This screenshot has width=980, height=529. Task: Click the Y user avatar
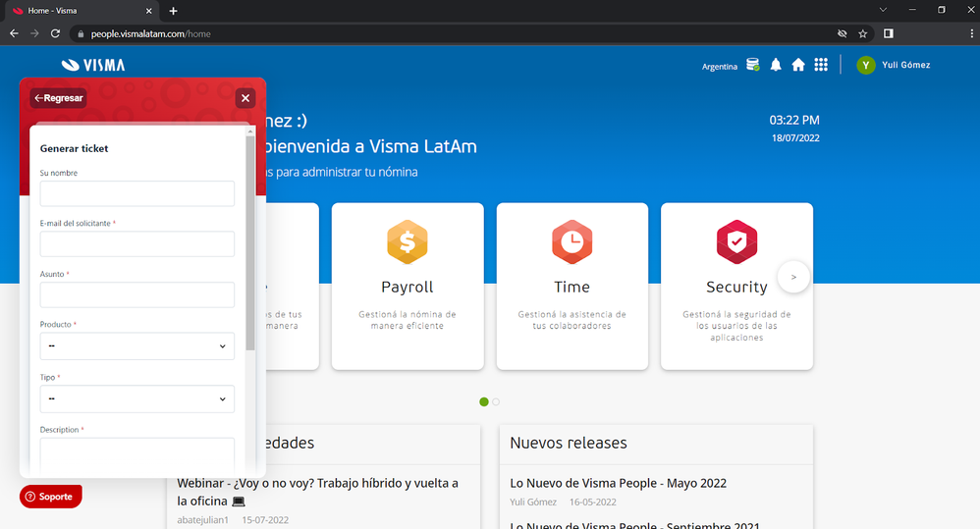[x=866, y=65]
